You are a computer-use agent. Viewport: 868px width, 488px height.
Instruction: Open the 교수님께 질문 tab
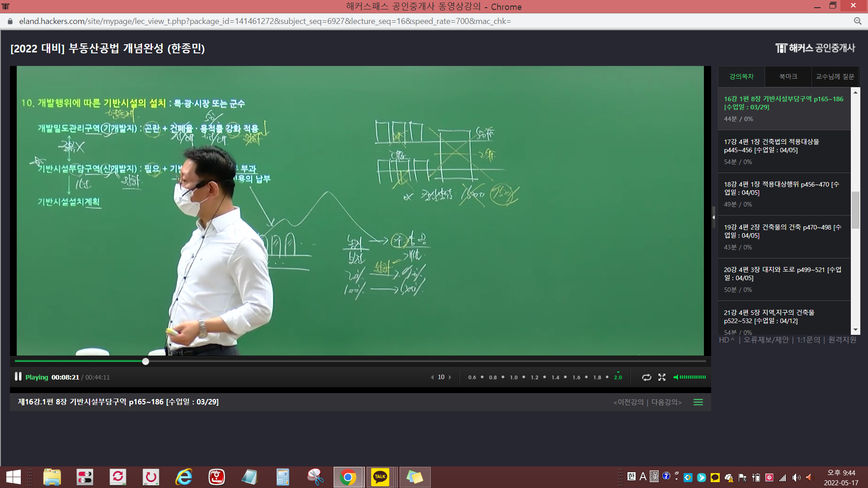[x=835, y=77]
